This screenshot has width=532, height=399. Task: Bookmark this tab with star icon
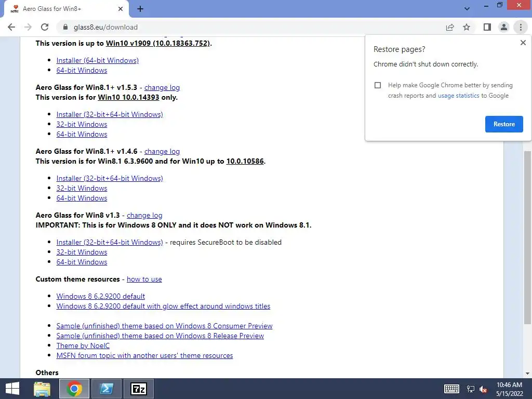pyautogui.click(x=467, y=27)
